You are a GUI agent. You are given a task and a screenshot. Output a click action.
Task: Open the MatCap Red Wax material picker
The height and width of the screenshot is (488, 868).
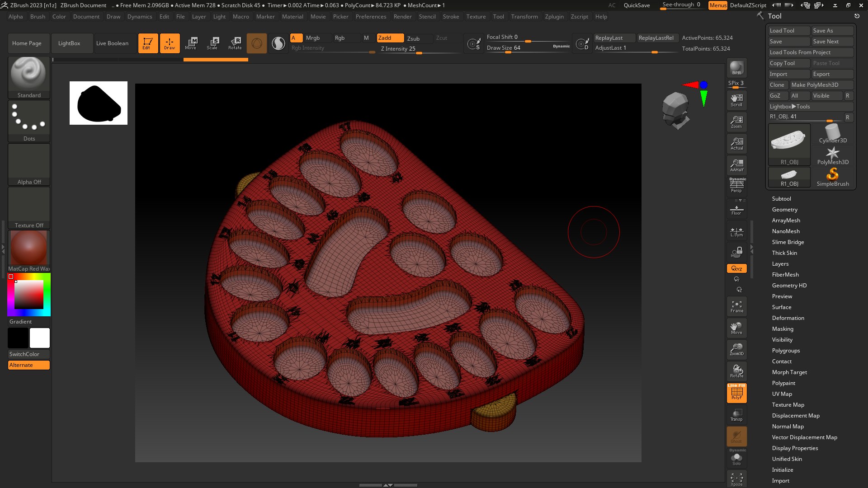click(x=29, y=251)
